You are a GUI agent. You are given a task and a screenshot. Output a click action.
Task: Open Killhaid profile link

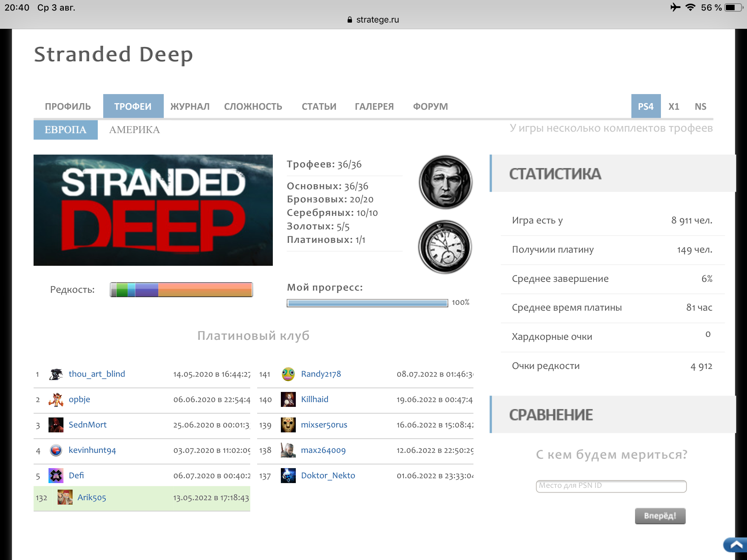[x=315, y=400]
